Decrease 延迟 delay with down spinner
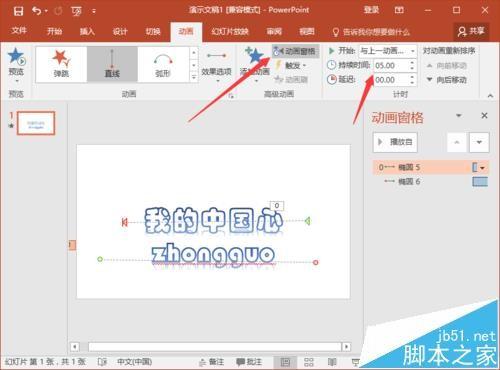 [412, 83]
